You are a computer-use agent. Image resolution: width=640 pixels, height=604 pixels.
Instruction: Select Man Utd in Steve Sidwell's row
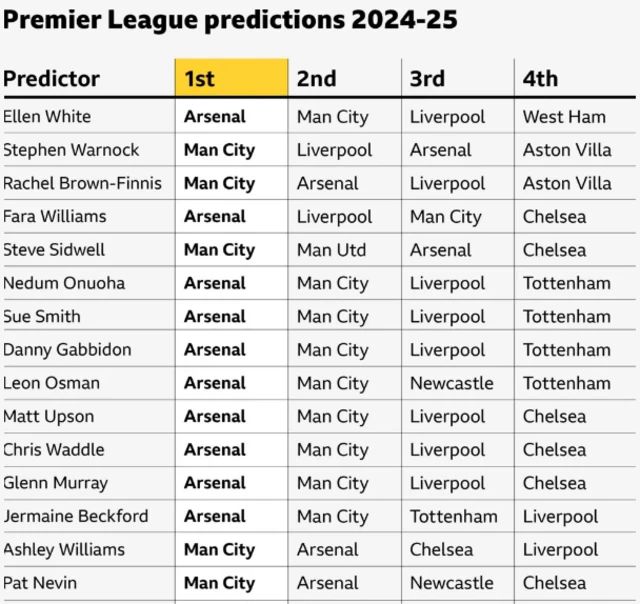[331, 249]
